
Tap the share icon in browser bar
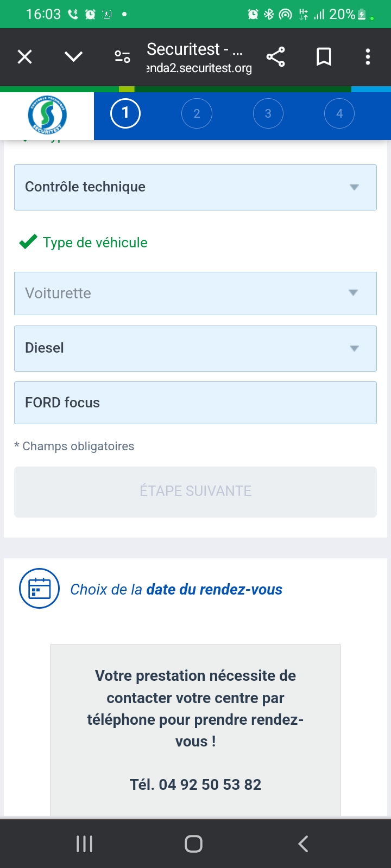pos(275,57)
